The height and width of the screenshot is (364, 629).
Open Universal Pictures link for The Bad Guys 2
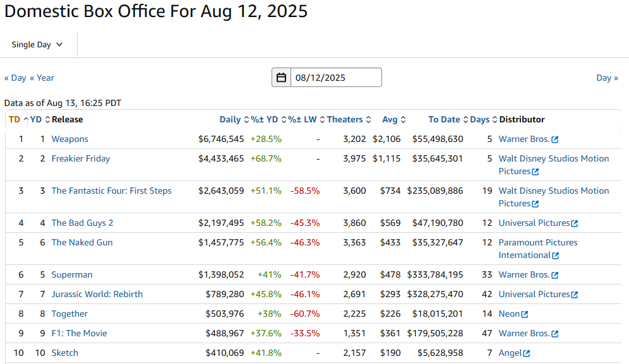coord(534,223)
